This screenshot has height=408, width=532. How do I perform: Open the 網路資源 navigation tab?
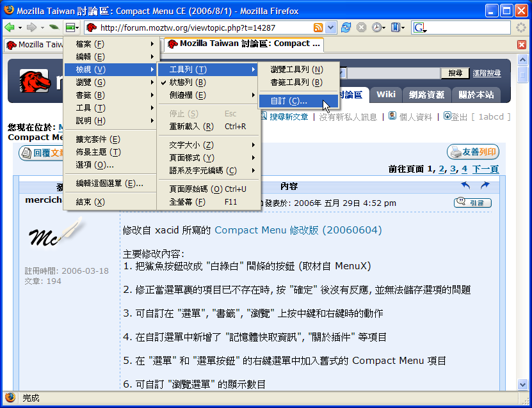[x=426, y=95]
